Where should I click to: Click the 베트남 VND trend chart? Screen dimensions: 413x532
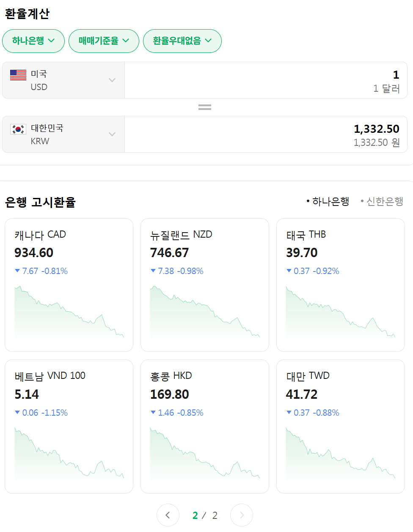tap(69, 454)
